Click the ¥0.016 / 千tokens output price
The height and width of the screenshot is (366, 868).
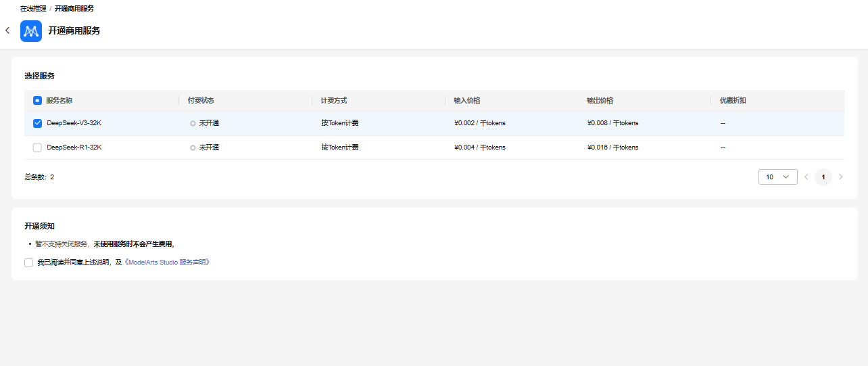point(613,147)
